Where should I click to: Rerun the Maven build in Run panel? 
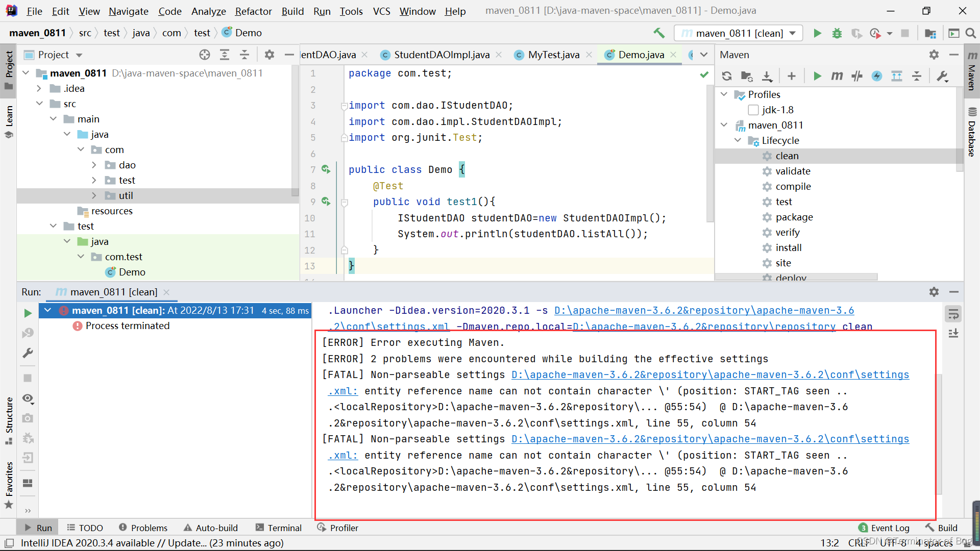coord(28,313)
